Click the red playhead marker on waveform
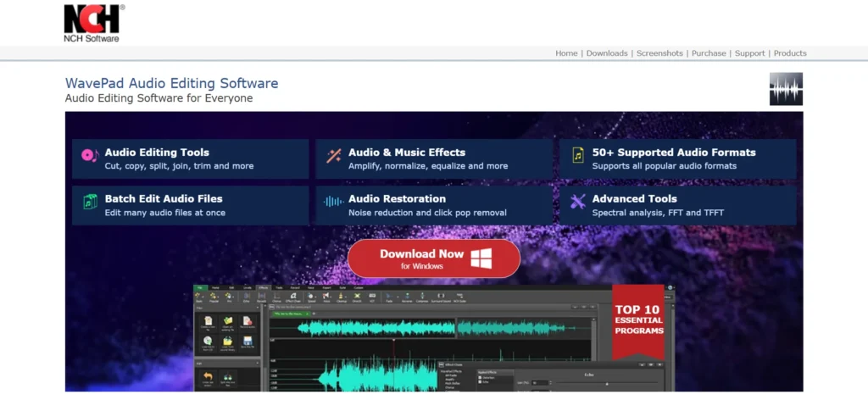868x400 pixels. pyautogui.click(x=393, y=340)
